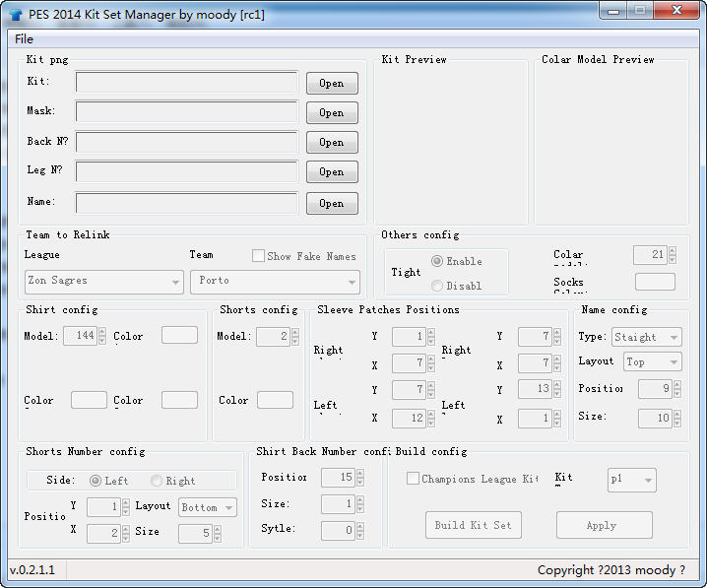Open the File menu
The width and height of the screenshot is (707, 588).
(x=24, y=39)
